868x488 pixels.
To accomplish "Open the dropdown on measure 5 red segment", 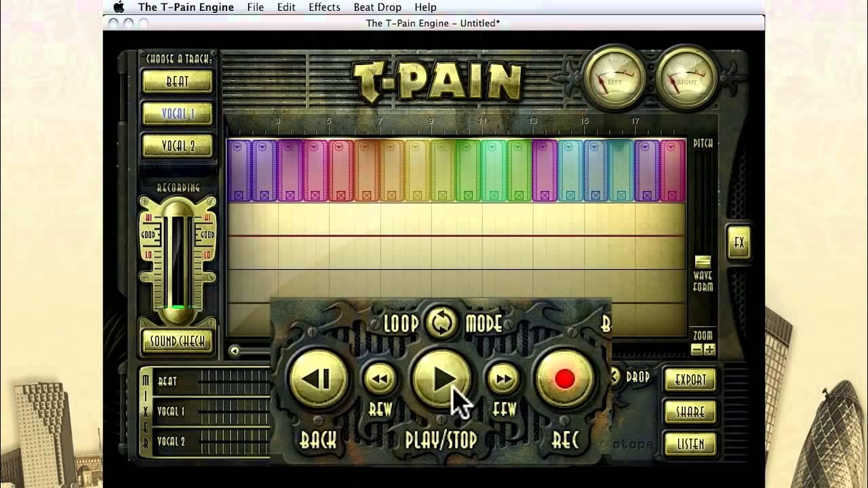I will [338, 146].
